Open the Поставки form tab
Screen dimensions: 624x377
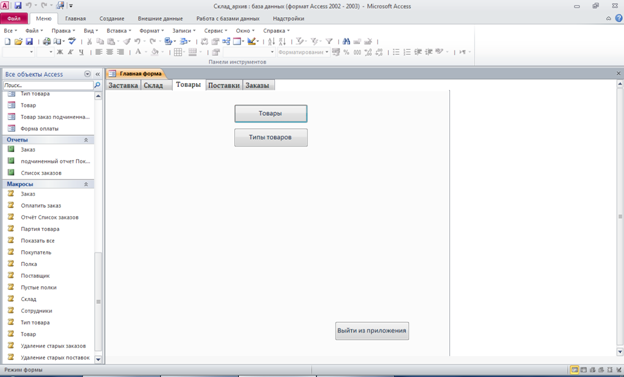[224, 85]
